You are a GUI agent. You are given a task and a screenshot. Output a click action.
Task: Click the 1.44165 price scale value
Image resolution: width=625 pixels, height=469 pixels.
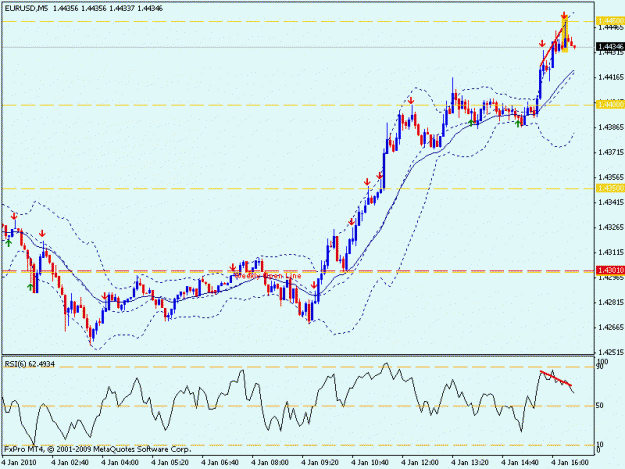[612, 77]
